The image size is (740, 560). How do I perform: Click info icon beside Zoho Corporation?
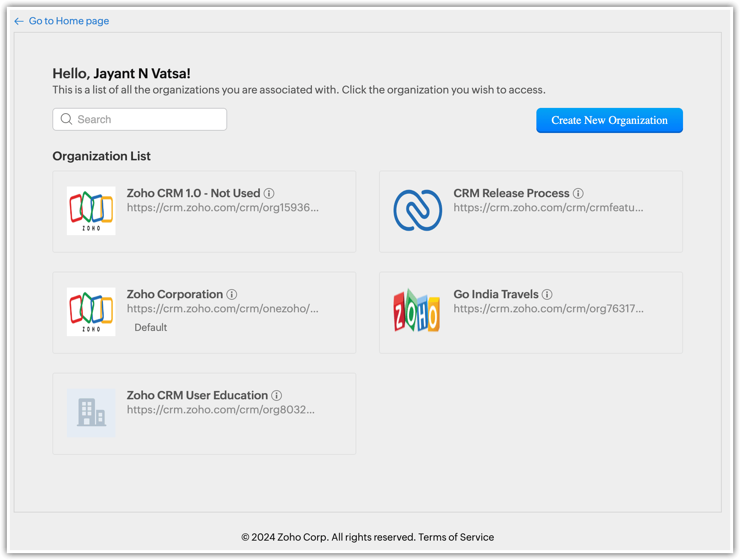pos(232,294)
